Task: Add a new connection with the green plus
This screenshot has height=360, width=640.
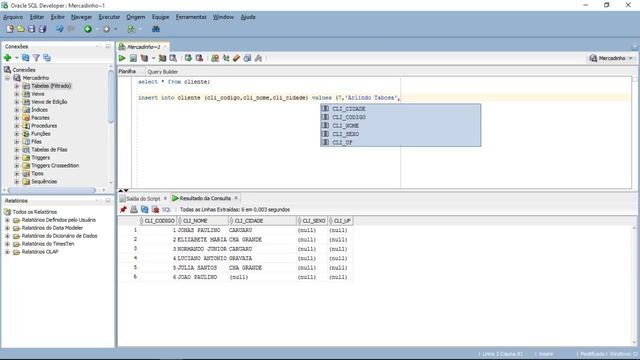Action: 7,58
